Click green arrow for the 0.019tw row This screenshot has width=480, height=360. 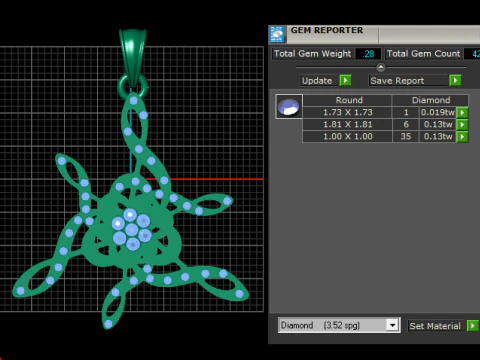click(462, 113)
